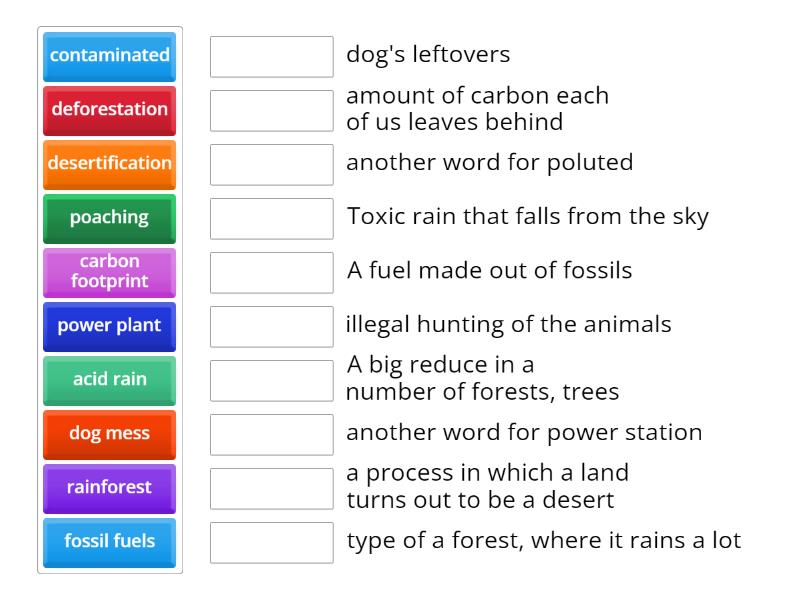Image resolution: width=800 pixels, height=600 pixels.
Task: Click the answer box beside dog's leftovers
Action: click(271, 57)
